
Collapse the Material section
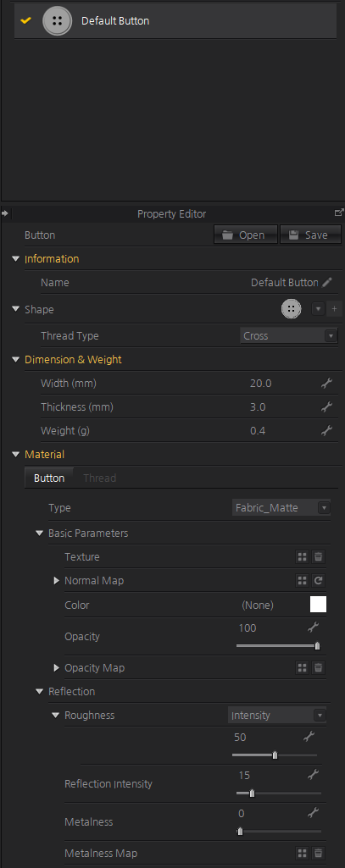[x=15, y=454]
